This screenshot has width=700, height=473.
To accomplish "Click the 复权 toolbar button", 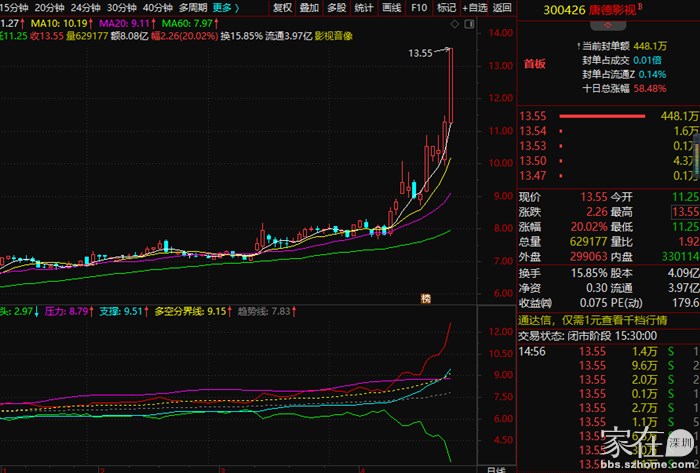I will (x=283, y=7).
